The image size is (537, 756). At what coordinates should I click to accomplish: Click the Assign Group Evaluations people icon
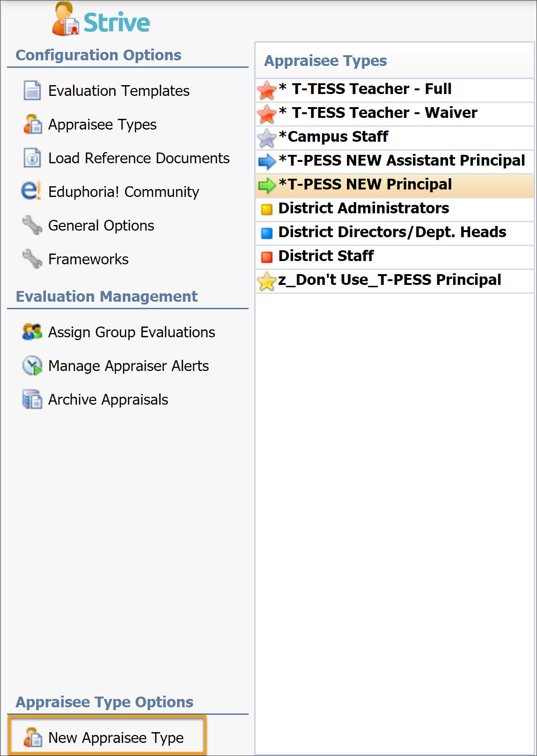click(32, 332)
